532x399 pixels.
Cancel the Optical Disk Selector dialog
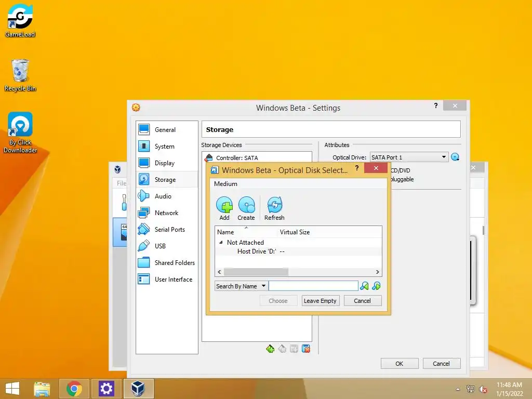tap(362, 301)
